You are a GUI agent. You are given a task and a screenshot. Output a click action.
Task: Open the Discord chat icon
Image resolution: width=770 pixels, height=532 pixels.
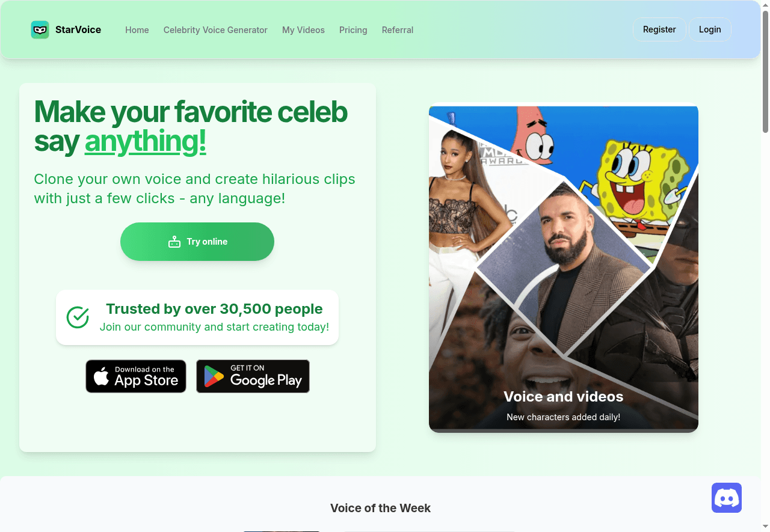(727, 498)
